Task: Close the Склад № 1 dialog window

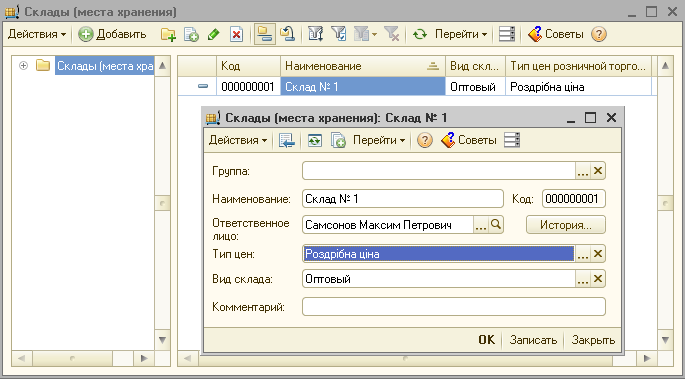Action: click(x=611, y=117)
